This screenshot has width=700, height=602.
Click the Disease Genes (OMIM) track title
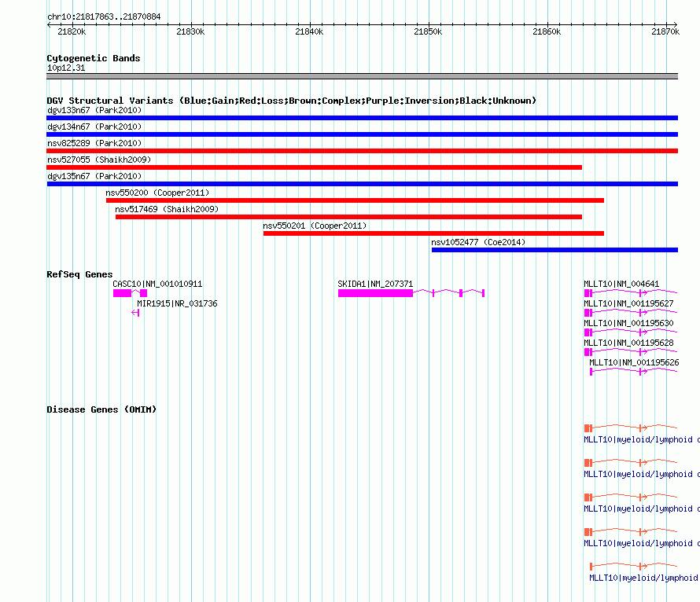[101, 409]
